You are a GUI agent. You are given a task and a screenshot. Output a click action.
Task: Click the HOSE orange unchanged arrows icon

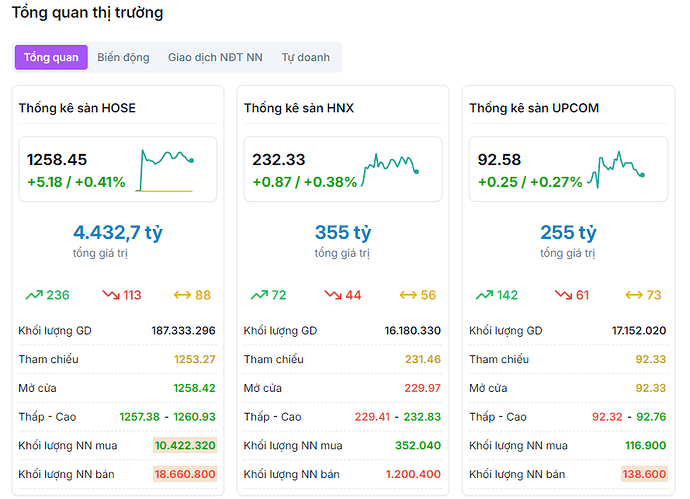click(182, 295)
